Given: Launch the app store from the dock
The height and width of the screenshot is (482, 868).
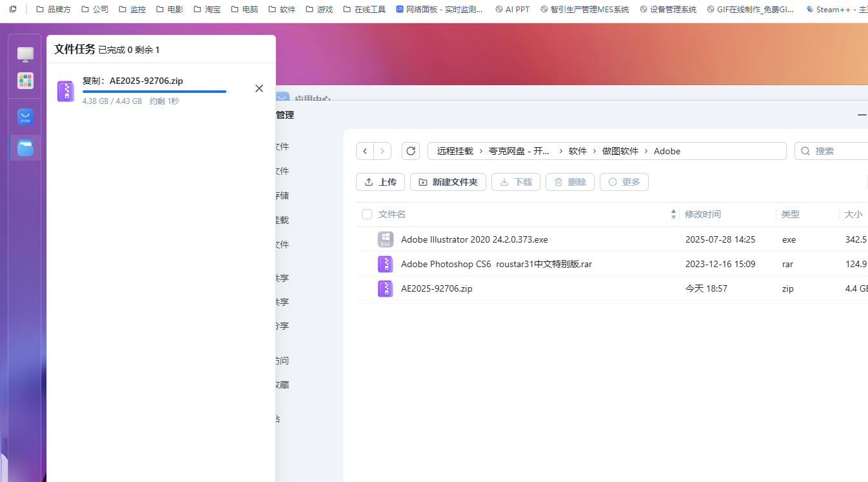Looking at the screenshot, I should [x=25, y=117].
